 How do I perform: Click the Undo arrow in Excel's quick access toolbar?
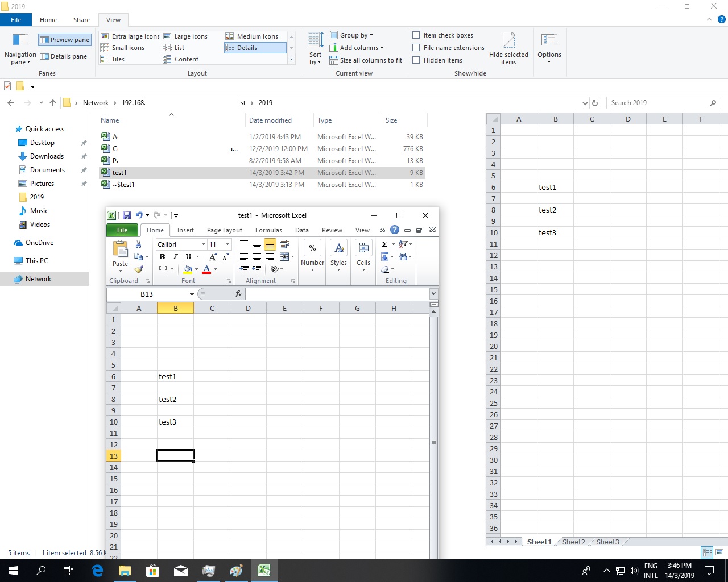pyautogui.click(x=139, y=215)
